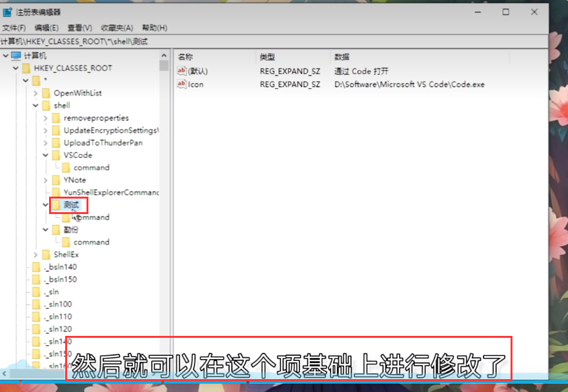Open the 收藏夹(A) favorites menu
Image resolution: width=568 pixels, height=392 pixels.
(117, 28)
